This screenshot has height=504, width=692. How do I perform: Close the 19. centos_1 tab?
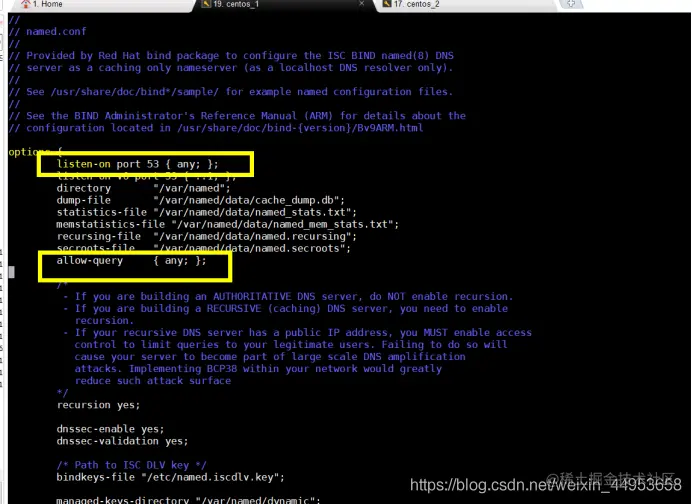click(x=361, y=4)
